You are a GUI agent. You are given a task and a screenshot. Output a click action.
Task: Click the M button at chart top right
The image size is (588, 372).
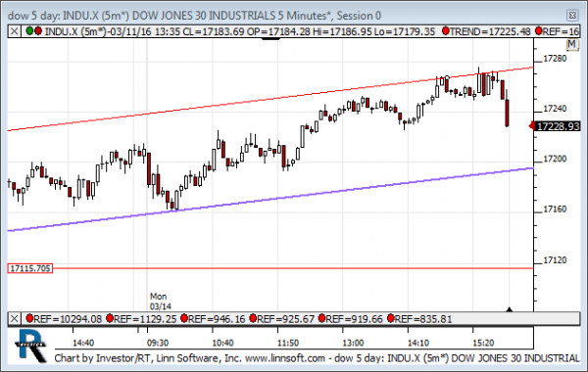(572, 45)
